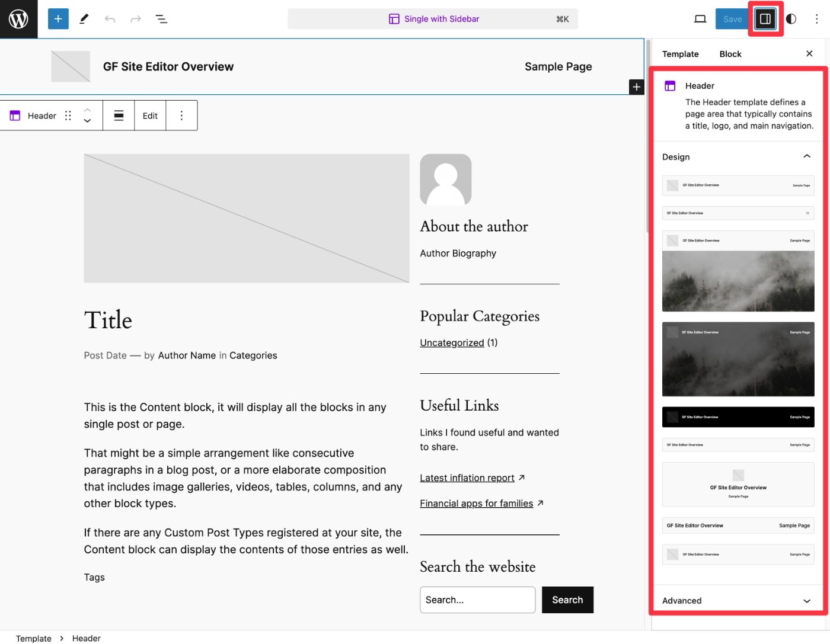Click the Header icon in sidebar panel
The width and height of the screenshot is (830, 644).
[x=670, y=86]
